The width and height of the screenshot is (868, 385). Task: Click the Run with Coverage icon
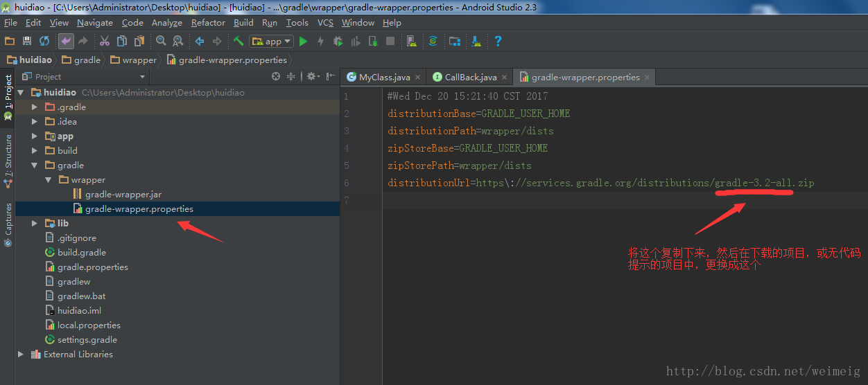(356, 42)
